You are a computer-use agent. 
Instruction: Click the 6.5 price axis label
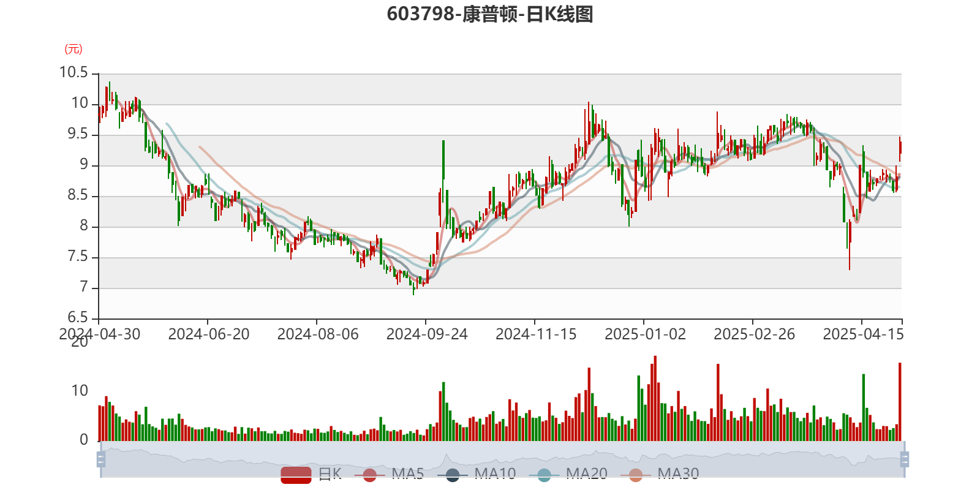(x=78, y=317)
